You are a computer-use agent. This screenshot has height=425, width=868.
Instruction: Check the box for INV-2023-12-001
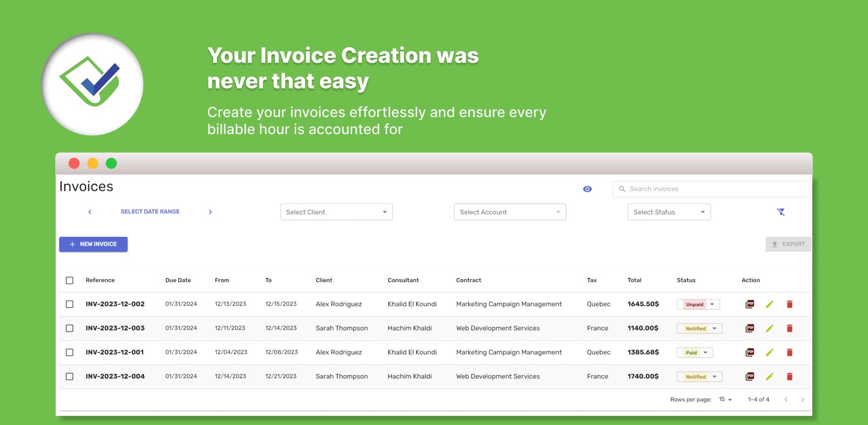pos(69,352)
